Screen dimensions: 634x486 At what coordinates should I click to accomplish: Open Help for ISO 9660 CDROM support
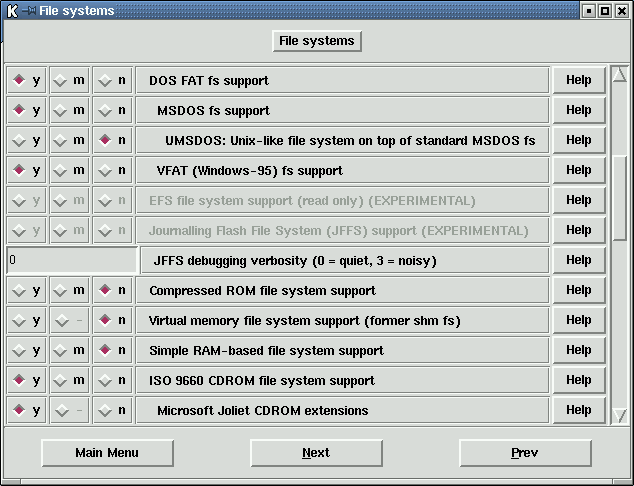pyautogui.click(x=578, y=380)
